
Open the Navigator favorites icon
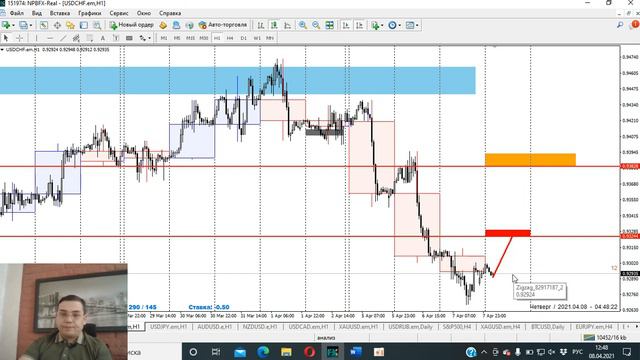[71, 25]
